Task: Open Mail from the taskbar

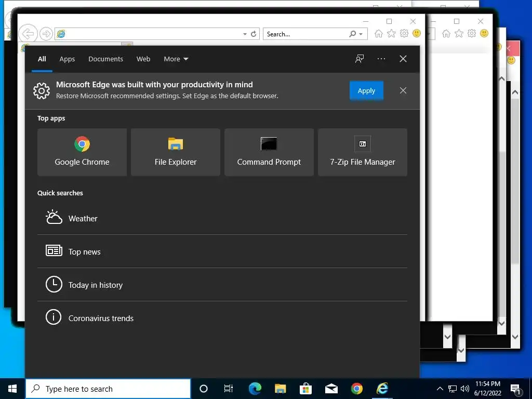Action: tap(331, 389)
